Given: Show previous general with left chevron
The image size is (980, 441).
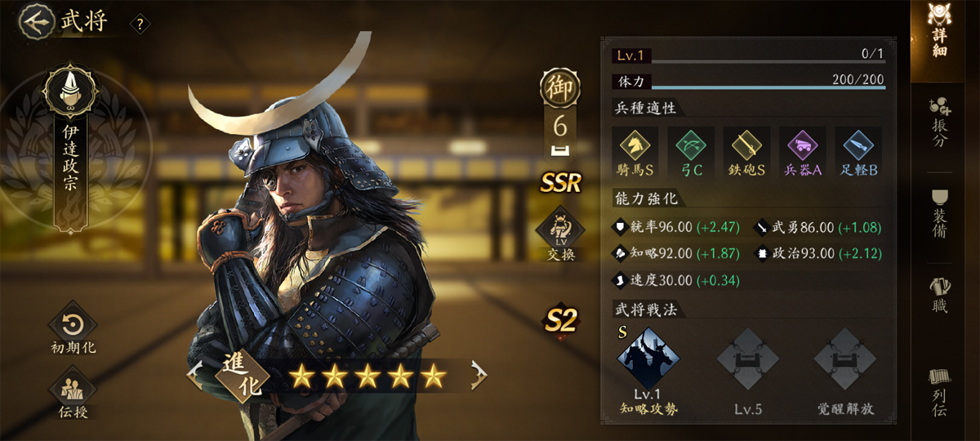Looking at the screenshot, I should click(194, 376).
